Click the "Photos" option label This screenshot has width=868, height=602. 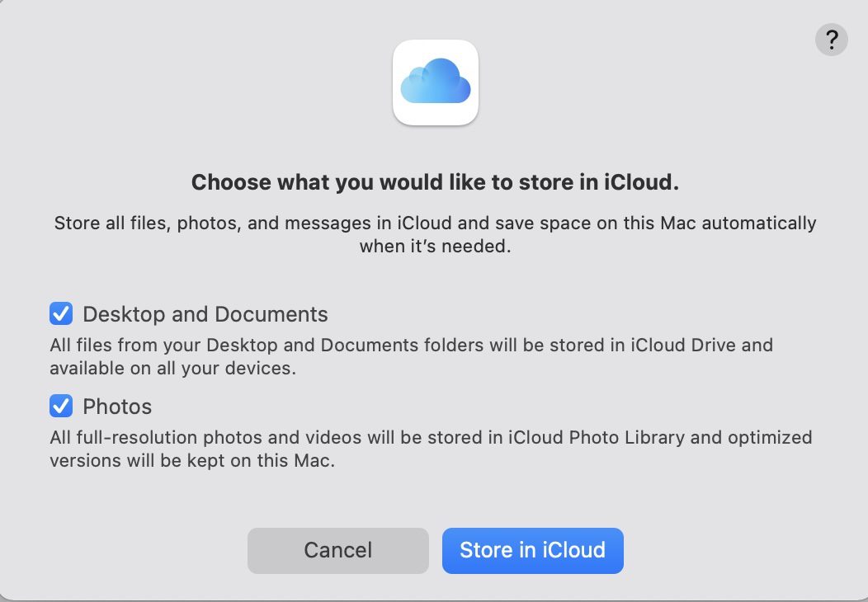(117, 407)
